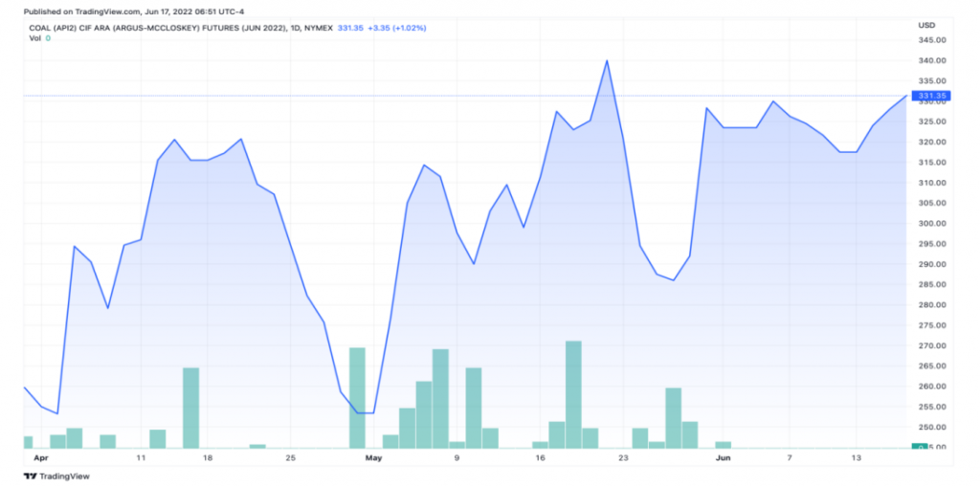Click the 320.00 price axis label
The width and height of the screenshot is (980, 487).
[x=930, y=142]
